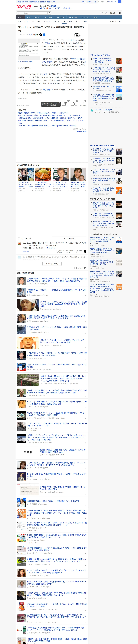This screenshot has width=138, height=644.
Task: Expand first comment with もっと見る
Action: coord(51,248)
